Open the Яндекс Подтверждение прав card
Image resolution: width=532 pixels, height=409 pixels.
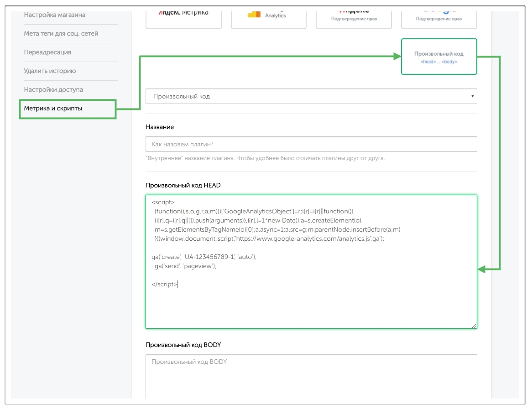pyautogui.click(x=354, y=16)
